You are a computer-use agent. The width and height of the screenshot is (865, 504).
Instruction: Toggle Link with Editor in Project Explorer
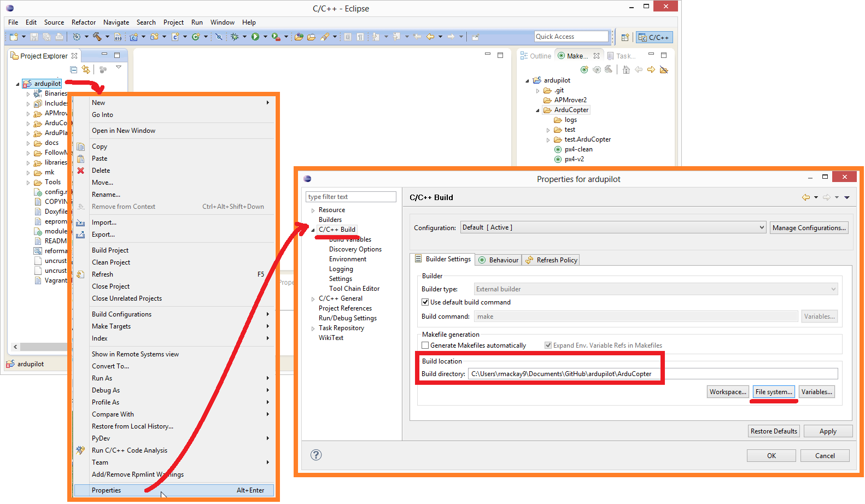tap(86, 69)
